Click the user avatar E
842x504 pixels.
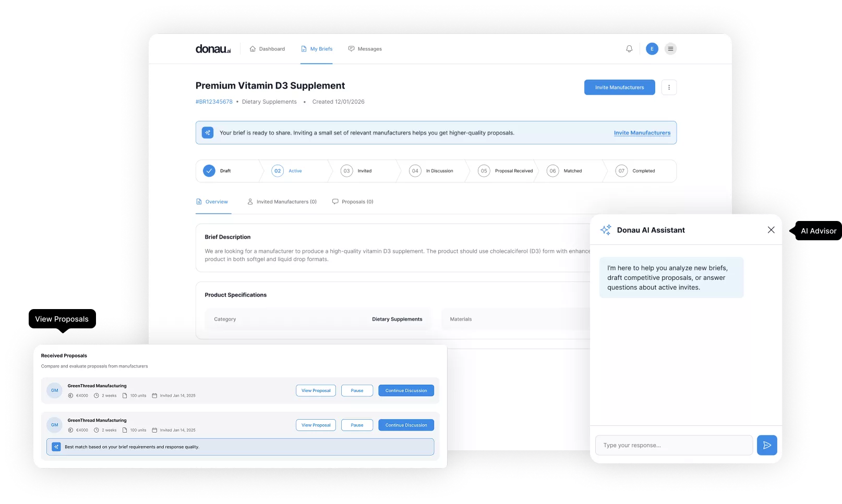(x=652, y=48)
